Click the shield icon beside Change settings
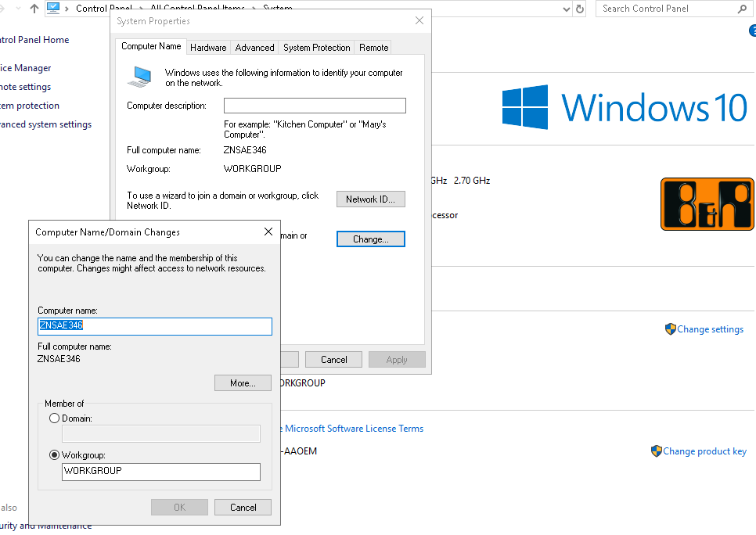The height and width of the screenshot is (535, 756). point(670,329)
